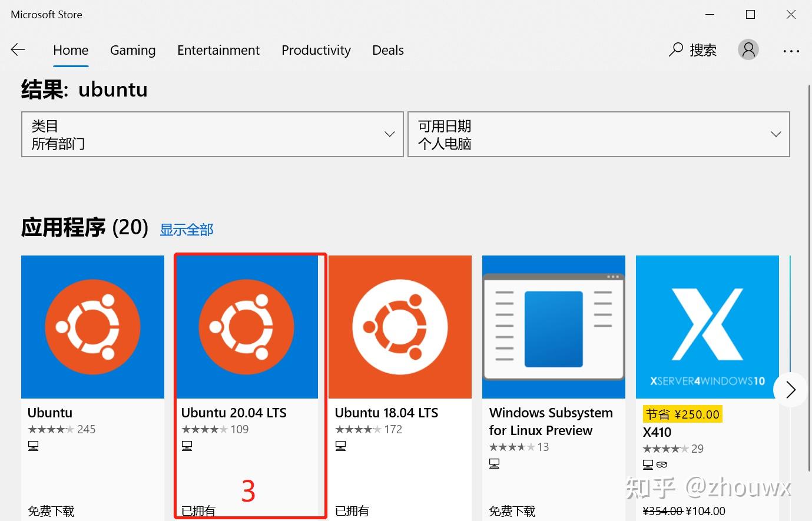Click 免费下载 under the Ubuntu tile
This screenshot has height=521, width=812.
[x=51, y=511]
